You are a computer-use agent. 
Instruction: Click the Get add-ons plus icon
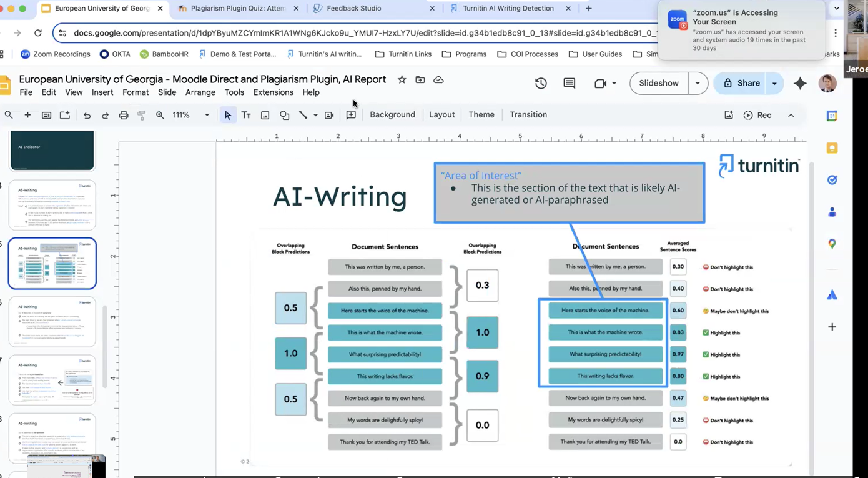click(832, 327)
